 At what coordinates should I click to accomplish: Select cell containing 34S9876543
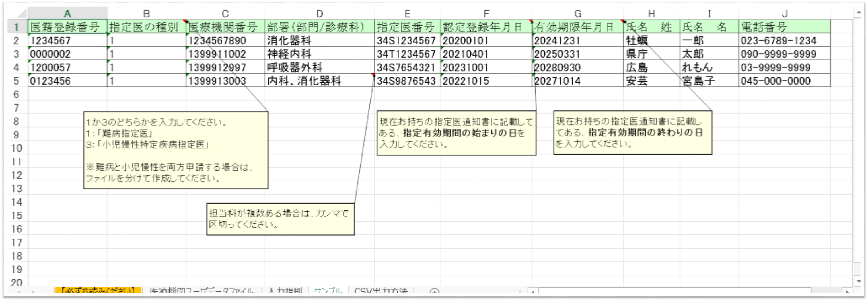(407, 81)
